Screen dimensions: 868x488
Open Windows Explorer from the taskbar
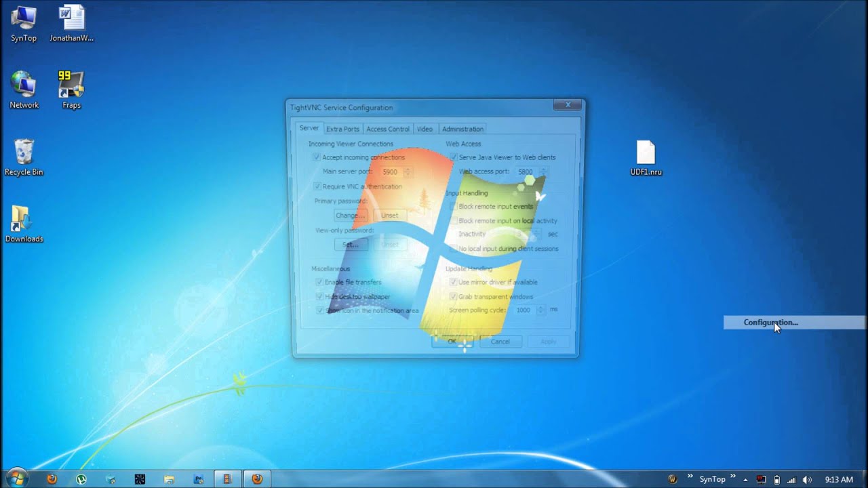(x=169, y=479)
